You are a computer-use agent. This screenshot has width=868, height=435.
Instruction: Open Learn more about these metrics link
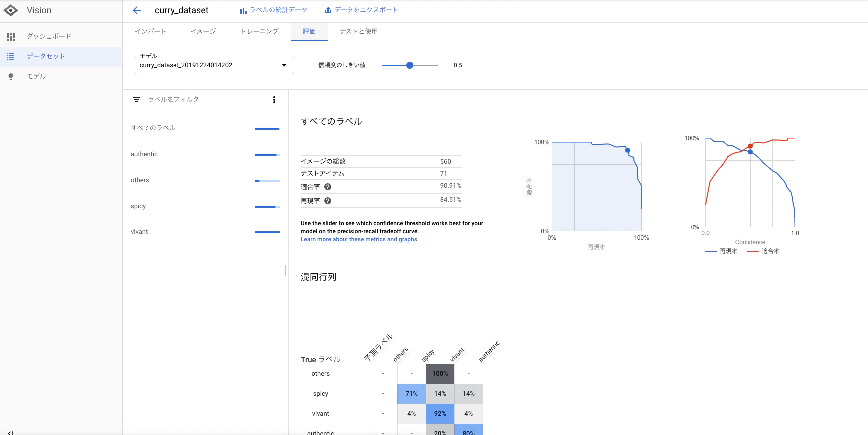[359, 239]
